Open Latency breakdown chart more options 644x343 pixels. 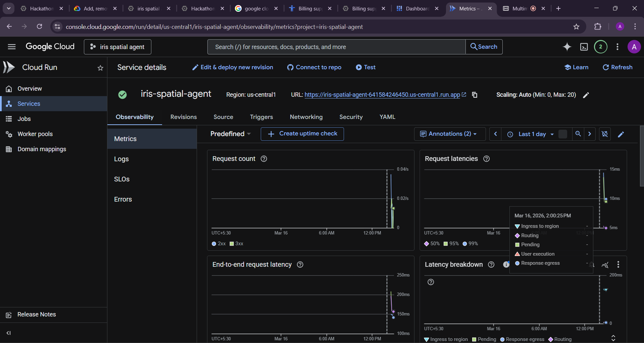(x=618, y=264)
